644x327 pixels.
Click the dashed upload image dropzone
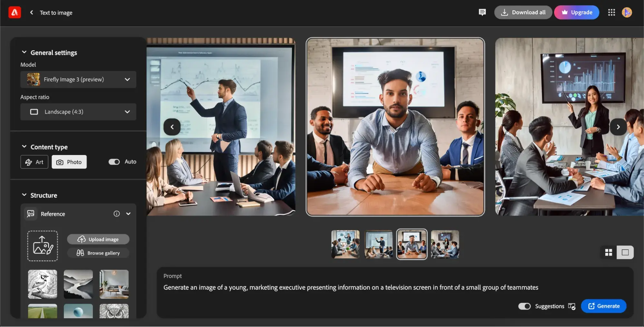pos(43,246)
